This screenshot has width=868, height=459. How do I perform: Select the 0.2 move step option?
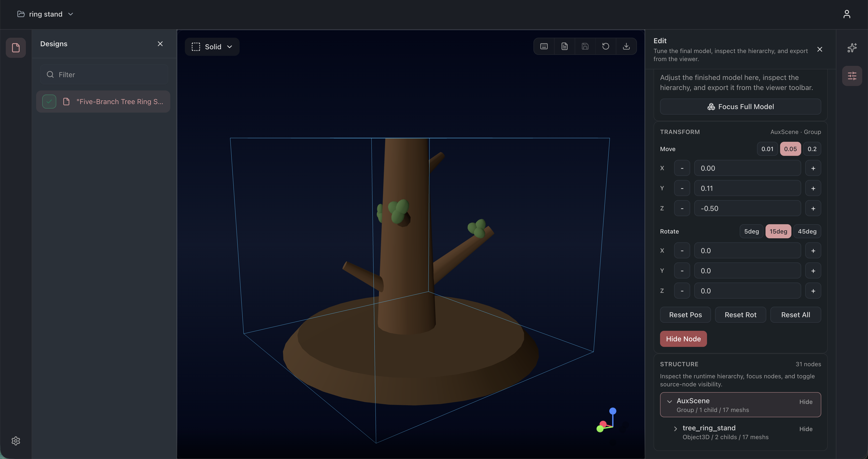(812, 149)
